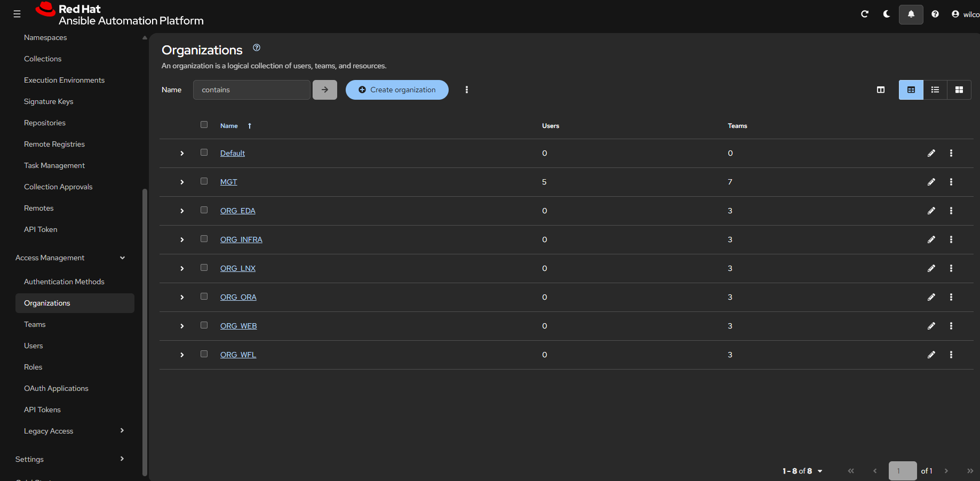Open the help question mark menu
This screenshot has width=980, height=481.
pos(935,14)
